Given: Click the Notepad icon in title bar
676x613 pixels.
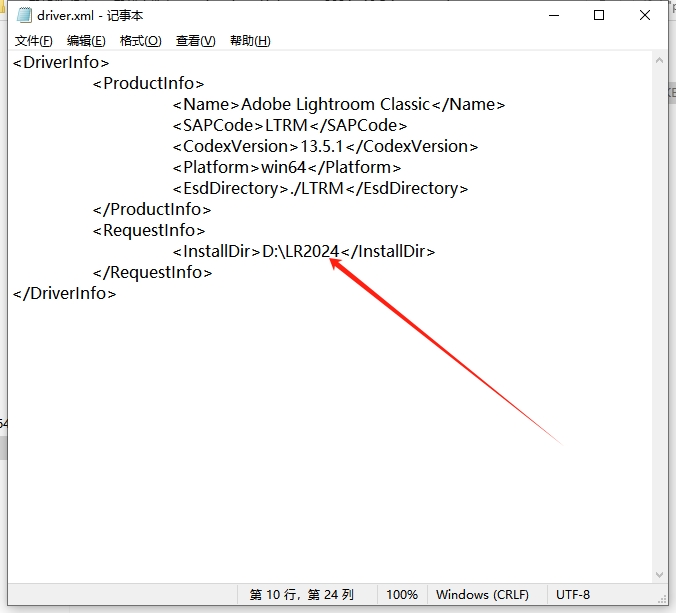Looking at the screenshot, I should (24, 16).
